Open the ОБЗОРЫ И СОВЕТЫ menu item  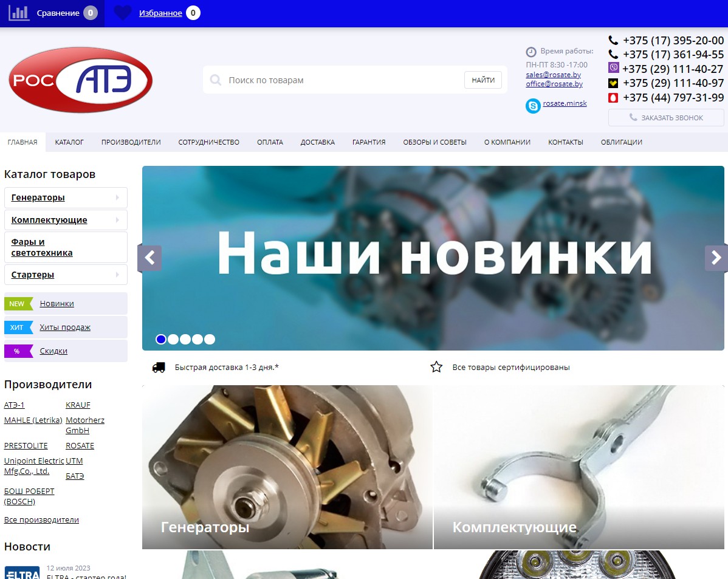[434, 142]
